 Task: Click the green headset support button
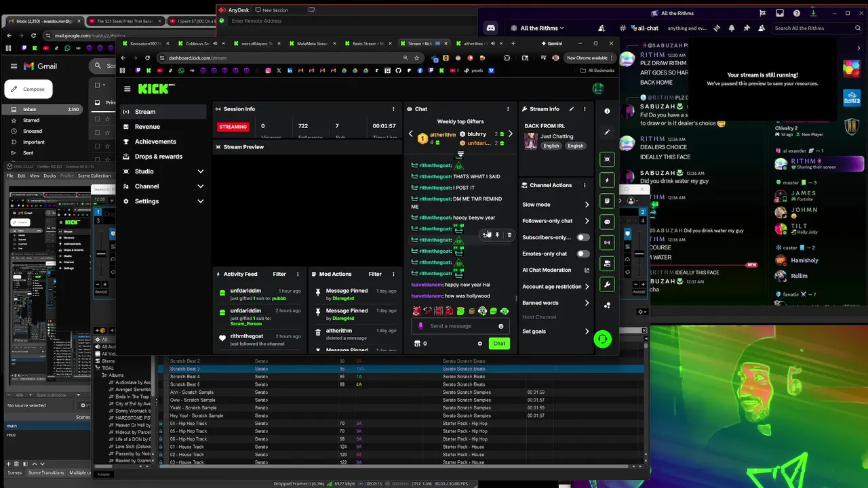[x=602, y=339]
